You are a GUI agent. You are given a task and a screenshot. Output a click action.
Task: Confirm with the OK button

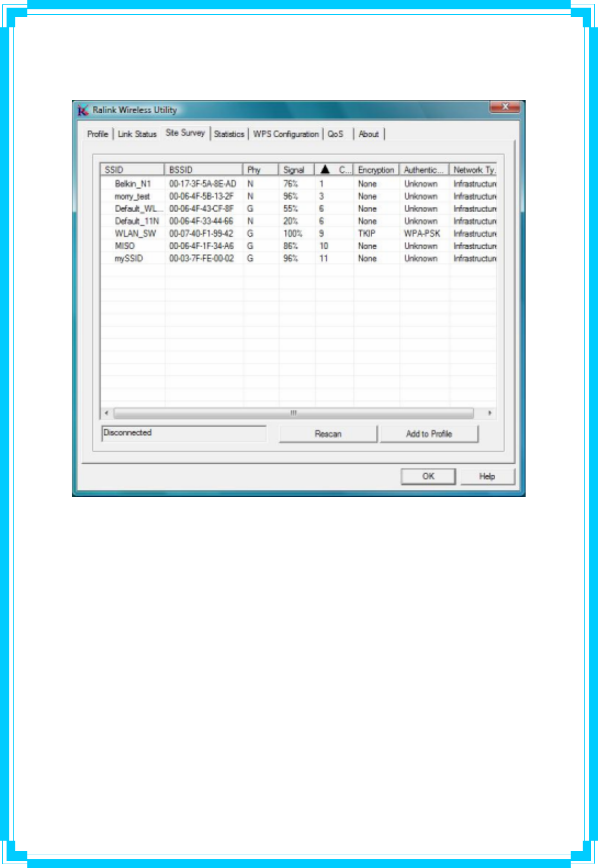click(428, 476)
